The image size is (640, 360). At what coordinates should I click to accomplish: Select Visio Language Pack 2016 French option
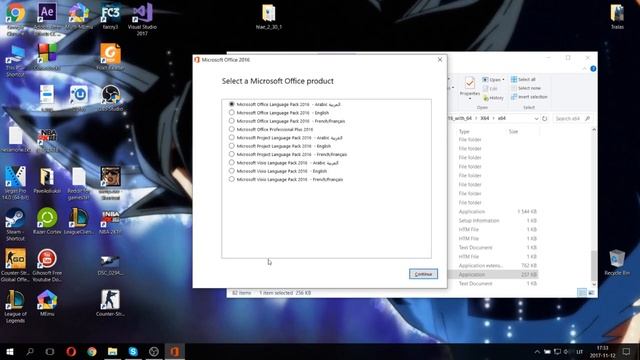point(286,180)
